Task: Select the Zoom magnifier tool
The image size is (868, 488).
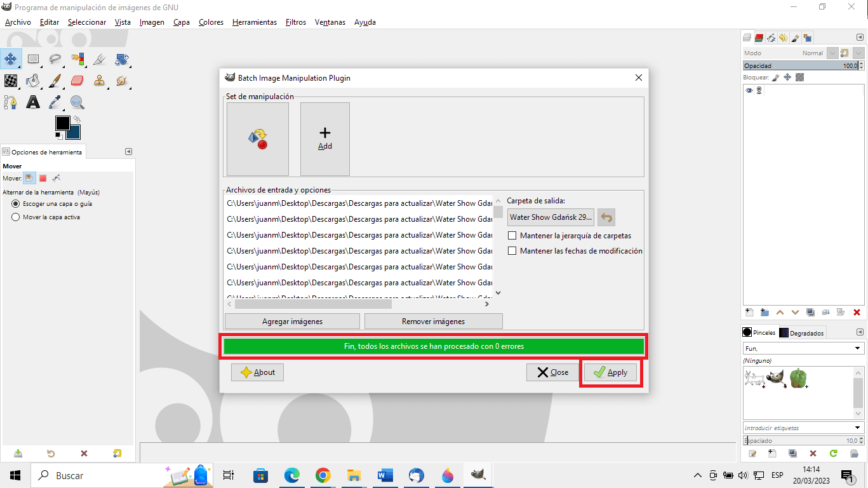Action: pyautogui.click(x=77, y=102)
